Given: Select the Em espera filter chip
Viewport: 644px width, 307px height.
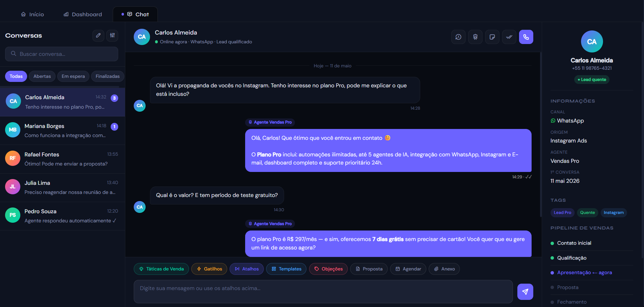Looking at the screenshot, I should [x=73, y=76].
